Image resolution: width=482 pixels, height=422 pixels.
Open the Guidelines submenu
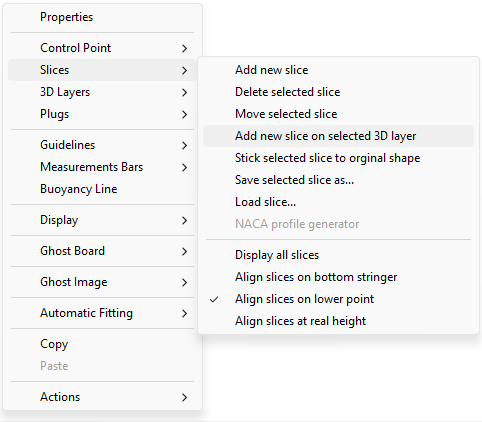[x=102, y=145]
